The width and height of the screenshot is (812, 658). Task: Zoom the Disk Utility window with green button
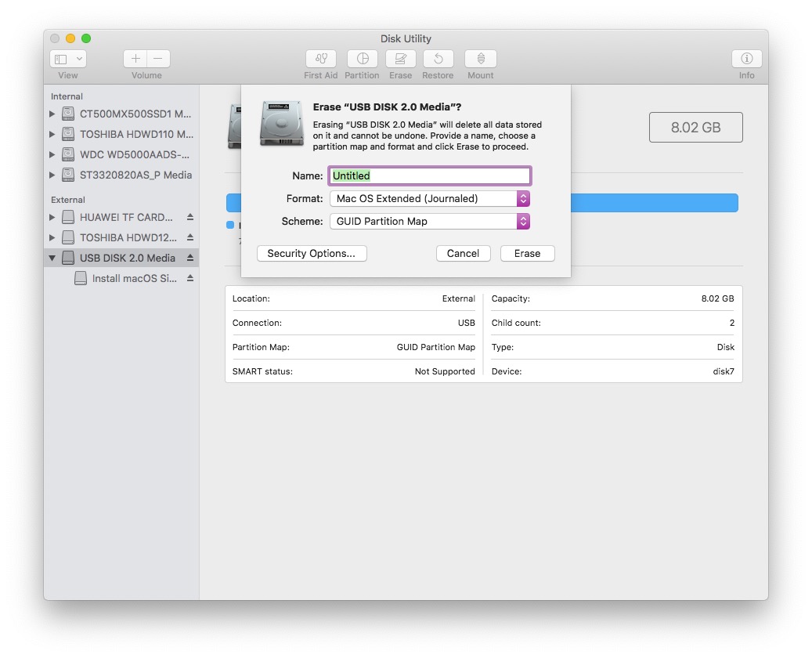[86, 38]
